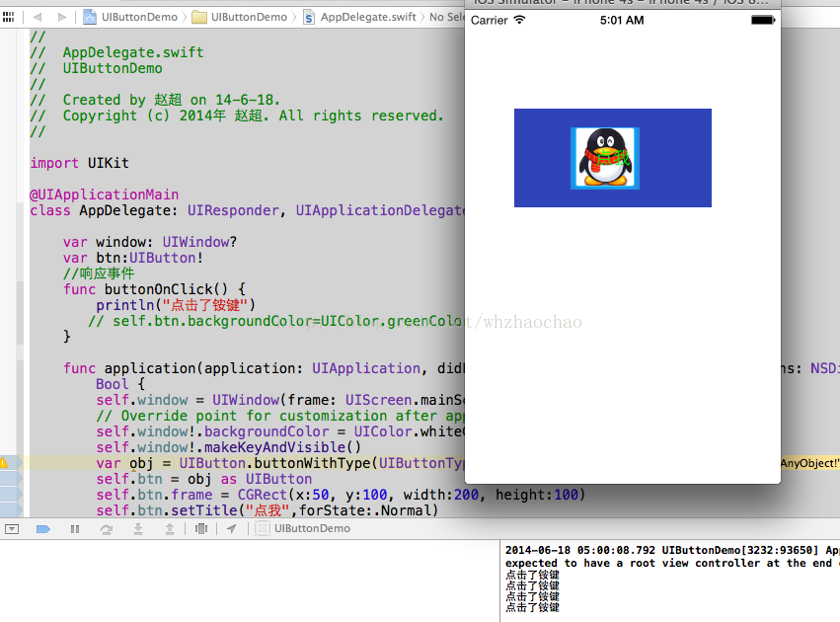The image size is (840, 622).
Task: Click the Step Into button
Action: 137,529
